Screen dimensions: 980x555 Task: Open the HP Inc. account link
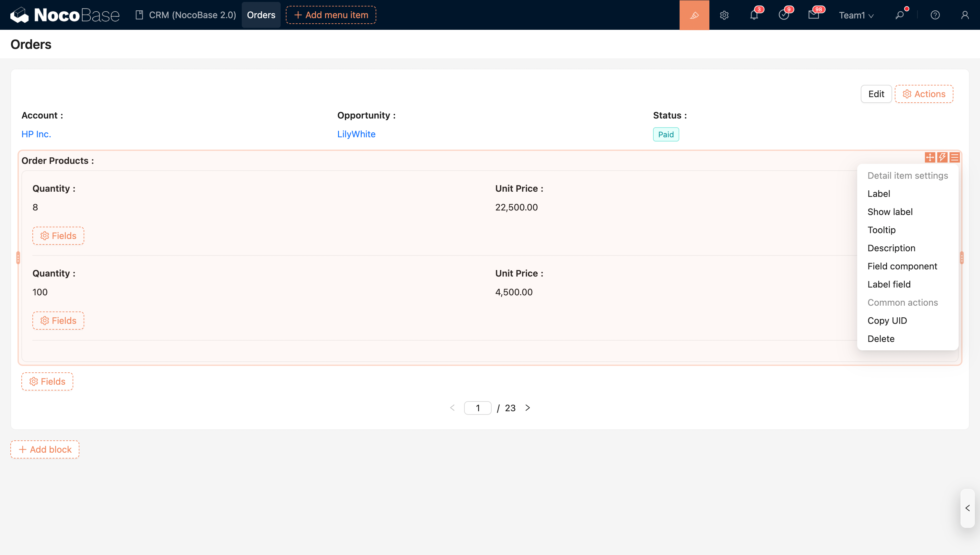[36, 134]
